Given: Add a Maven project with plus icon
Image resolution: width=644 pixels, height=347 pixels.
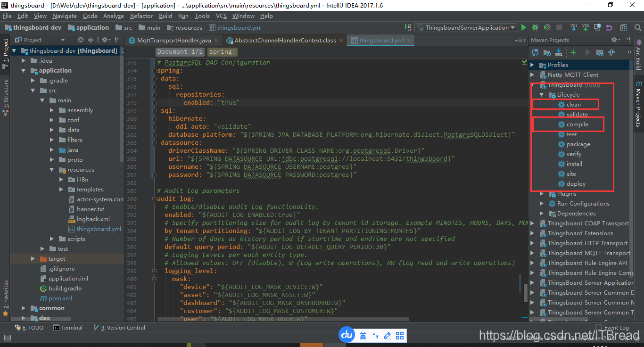Looking at the screenshot, I should pos(573,52).
